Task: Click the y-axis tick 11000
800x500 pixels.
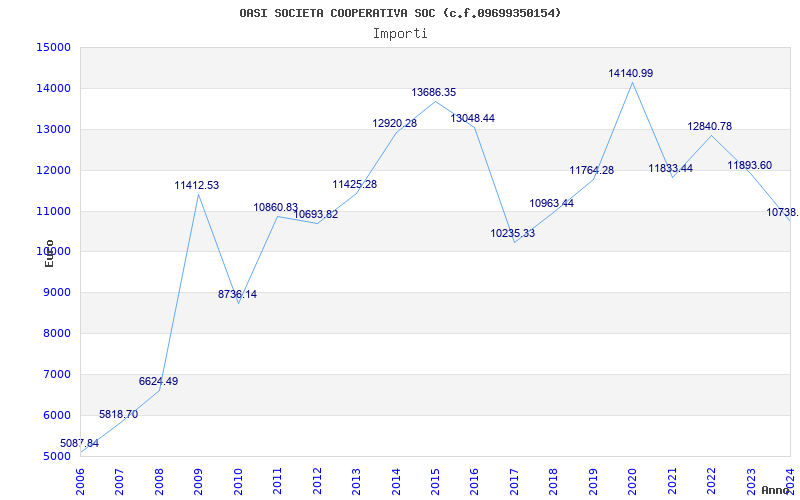Action: 53,211
